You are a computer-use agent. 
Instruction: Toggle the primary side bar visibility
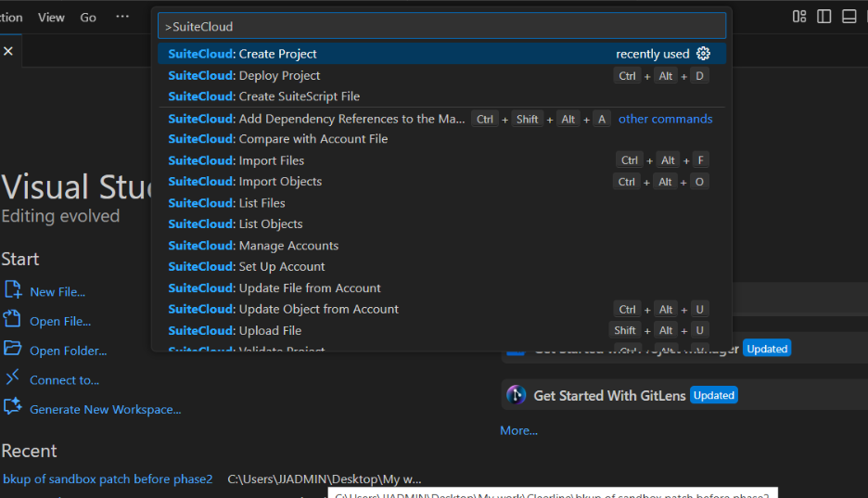(824, 17)
